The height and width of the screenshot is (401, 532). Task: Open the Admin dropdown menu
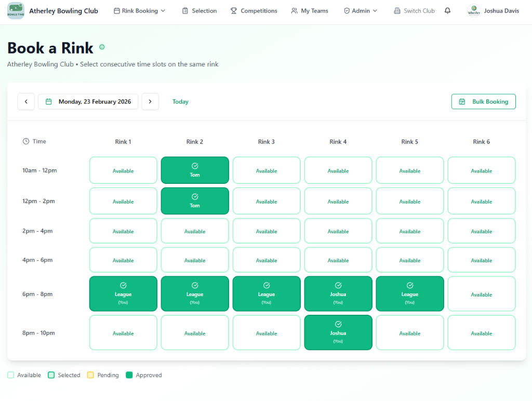point(361,11)
